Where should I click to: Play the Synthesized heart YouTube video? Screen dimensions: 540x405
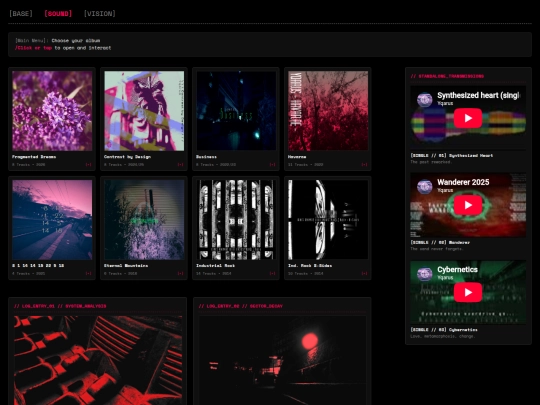click(468, 118)
